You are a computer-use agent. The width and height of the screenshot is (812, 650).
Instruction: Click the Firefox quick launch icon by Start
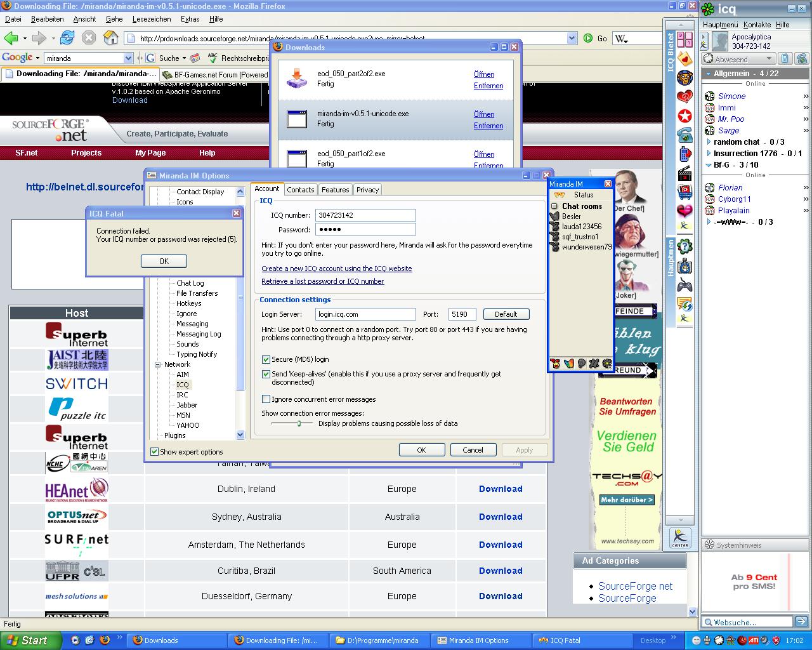click(105, 640)
